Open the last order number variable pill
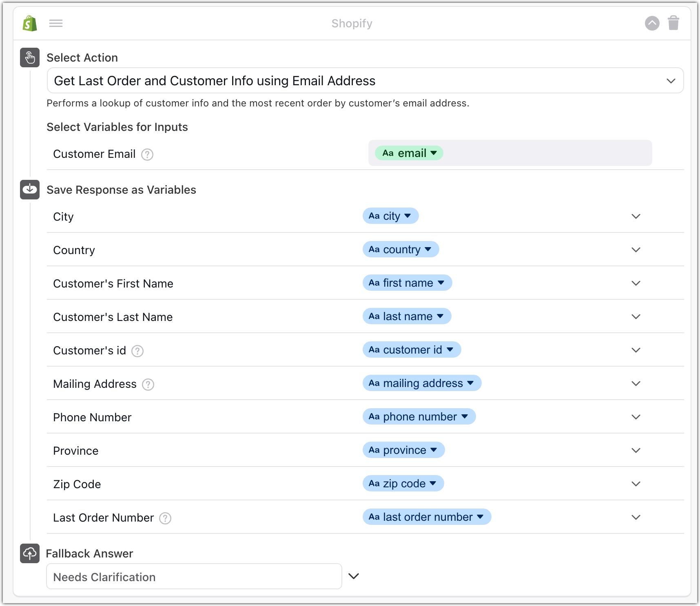Viewport: 700px width, 606px height. tap(427, 517)
